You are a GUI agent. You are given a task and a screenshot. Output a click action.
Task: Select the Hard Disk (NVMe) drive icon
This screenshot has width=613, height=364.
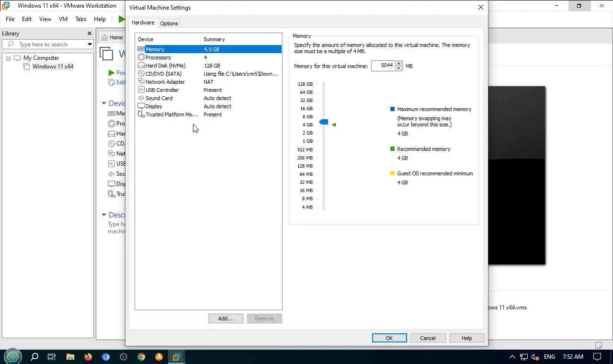click(x=141, y=66)
